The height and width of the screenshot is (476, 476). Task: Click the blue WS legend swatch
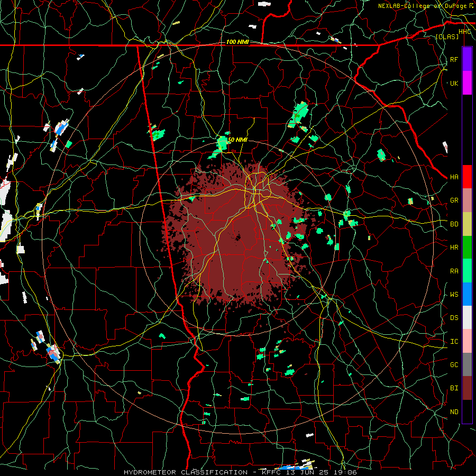467,294
